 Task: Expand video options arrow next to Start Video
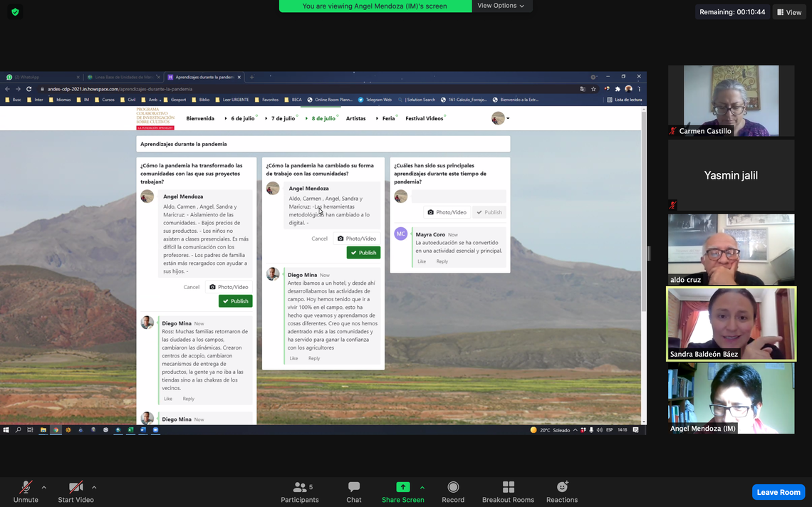[x=94, y=488]
